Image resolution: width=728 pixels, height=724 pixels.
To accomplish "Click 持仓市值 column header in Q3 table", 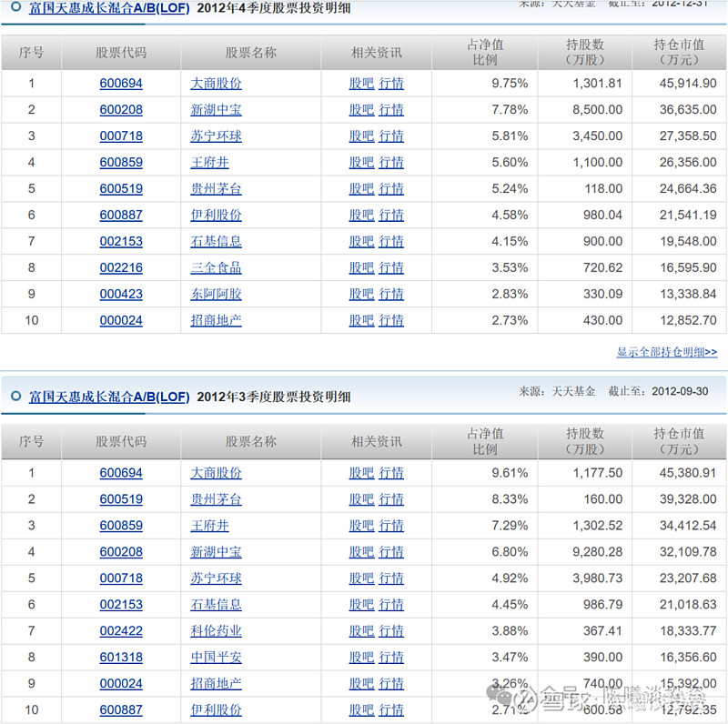I will (679, 441).
